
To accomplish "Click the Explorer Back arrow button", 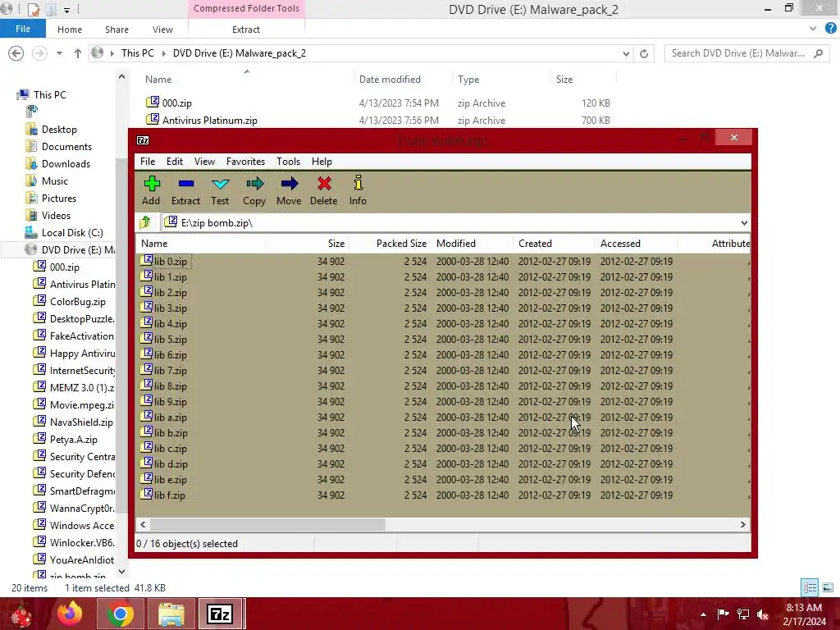I will [16, 53].
